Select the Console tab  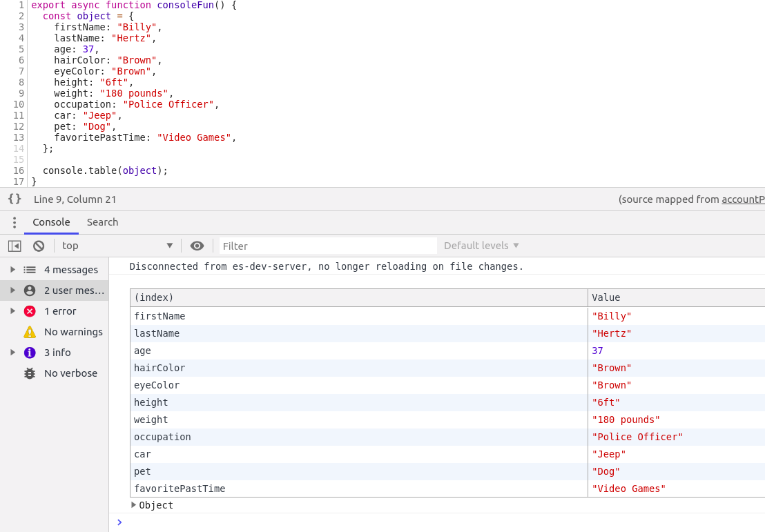51,222
